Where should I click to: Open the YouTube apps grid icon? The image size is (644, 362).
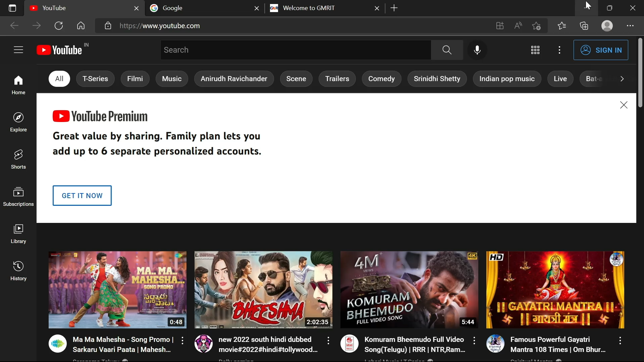point(535,50)
